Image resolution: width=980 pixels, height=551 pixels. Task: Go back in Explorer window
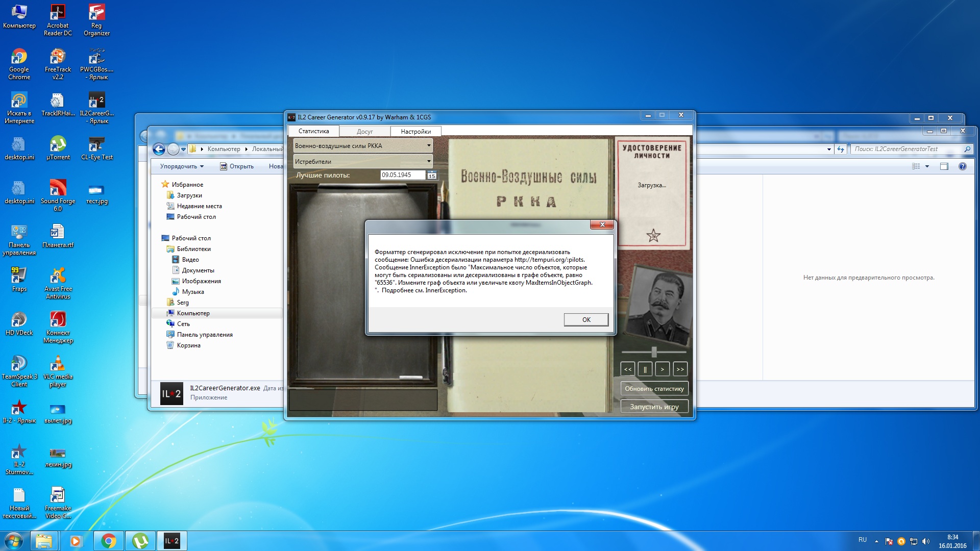159,149
